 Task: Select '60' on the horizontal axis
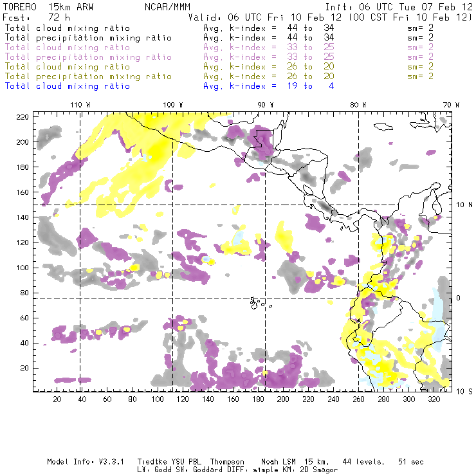tap(107, 399)
